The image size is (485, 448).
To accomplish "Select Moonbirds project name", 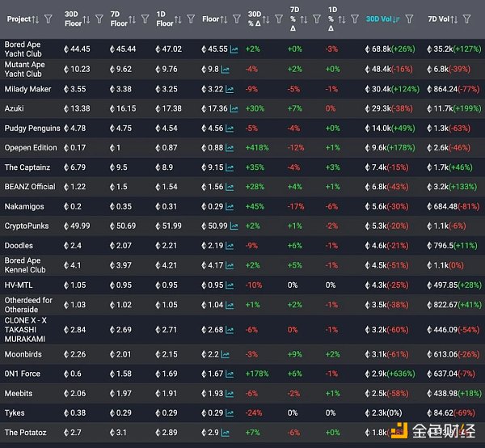I will (x=23, y=354).
